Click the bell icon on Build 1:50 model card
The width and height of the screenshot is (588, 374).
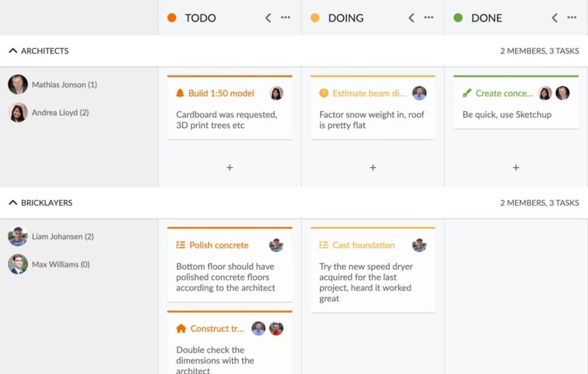[180, 93]
